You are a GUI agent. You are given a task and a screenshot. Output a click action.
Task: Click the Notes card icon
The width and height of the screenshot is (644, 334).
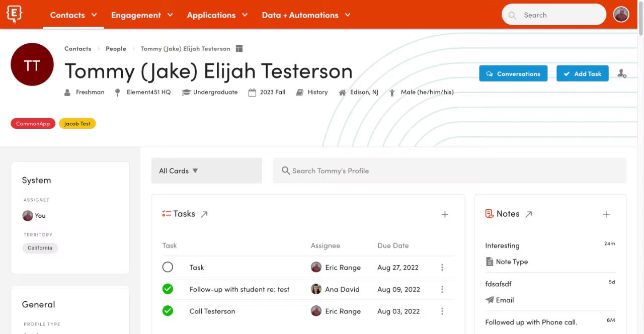[x=489, y=214]
